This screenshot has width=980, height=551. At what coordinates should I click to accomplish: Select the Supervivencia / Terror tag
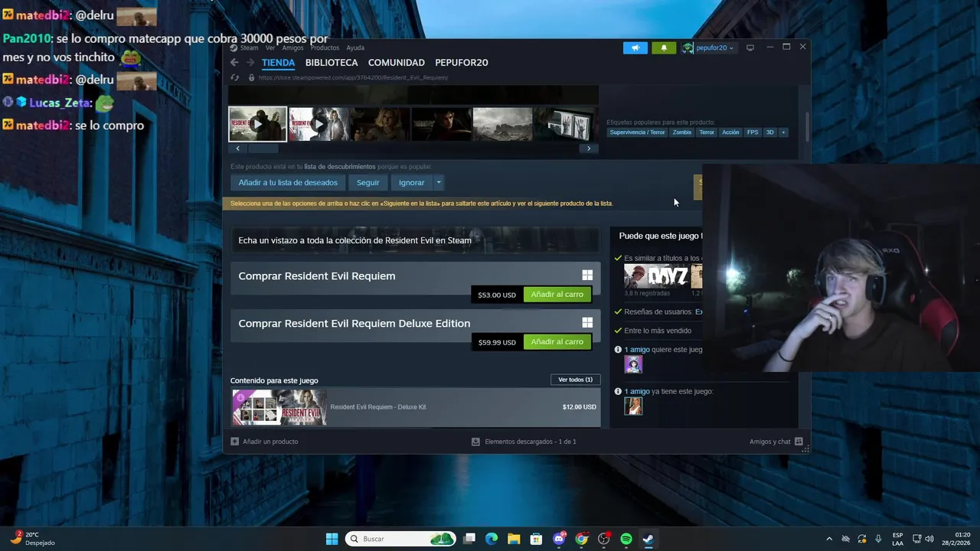637,132
